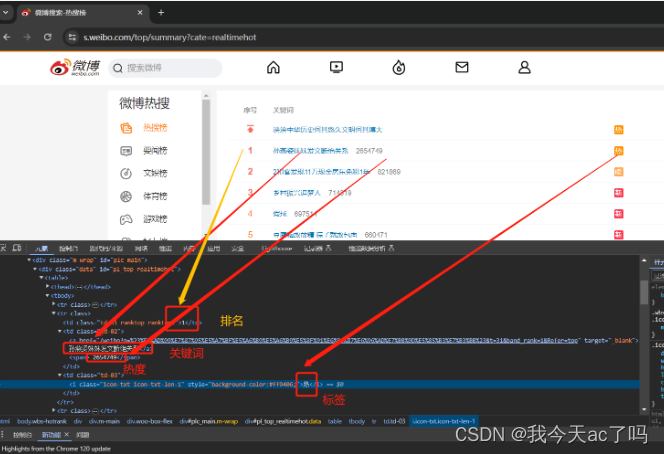The image size is (664, 454).
Task: Close the Weibo hot search browser tab
Action: tap(140, 13)
